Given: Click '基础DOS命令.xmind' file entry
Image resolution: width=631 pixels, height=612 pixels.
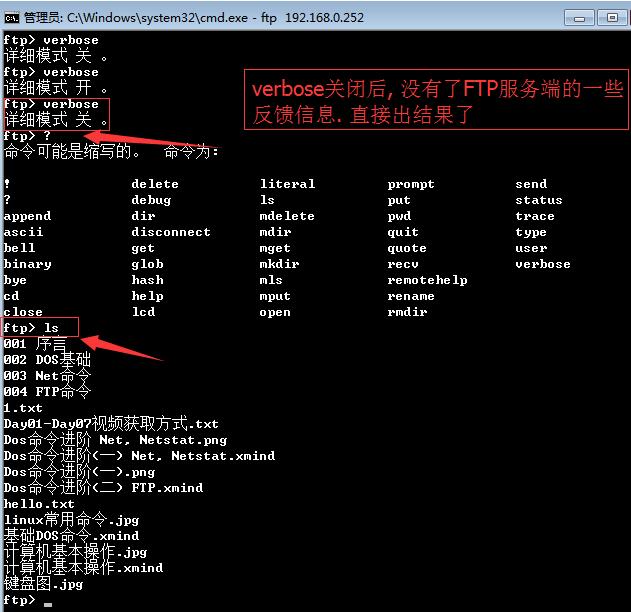Looking at the screenshot, I should (71, 536).
